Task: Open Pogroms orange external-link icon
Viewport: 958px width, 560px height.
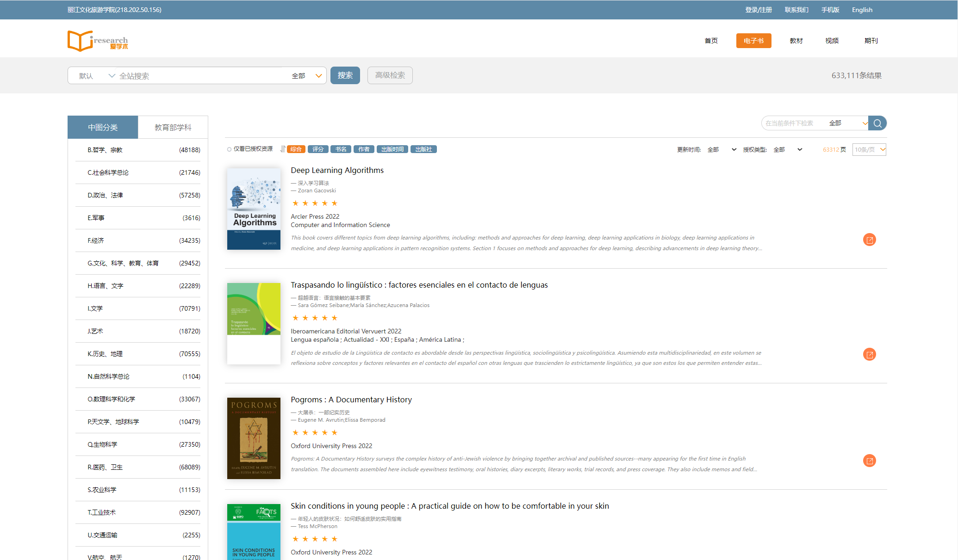Action: pyautogui.click(x=870, y=461)
